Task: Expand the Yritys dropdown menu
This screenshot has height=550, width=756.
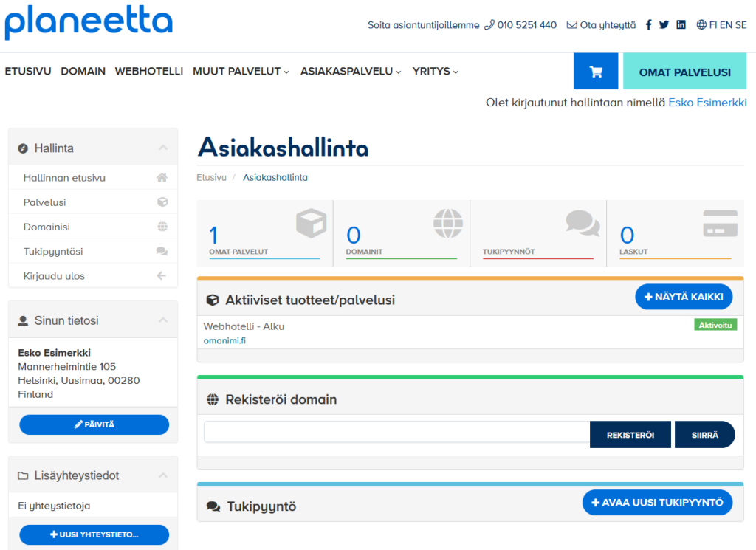Action: pyautogui.click(x=435, y=72)
